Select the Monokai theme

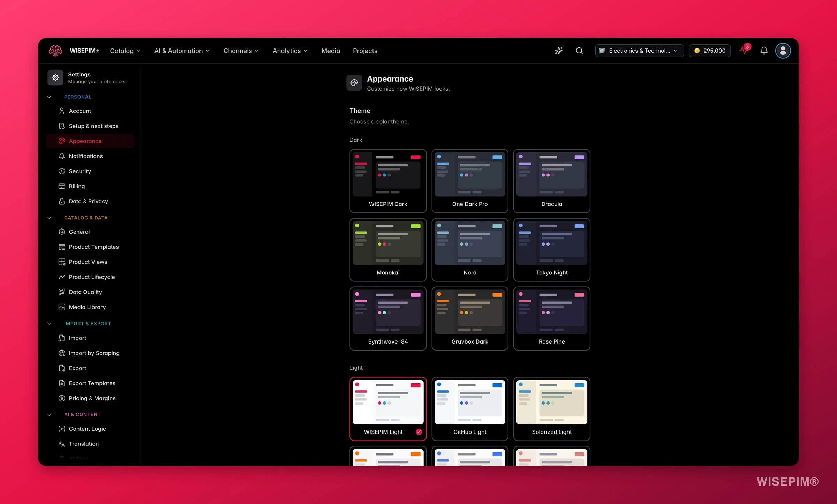coord(388,250)
